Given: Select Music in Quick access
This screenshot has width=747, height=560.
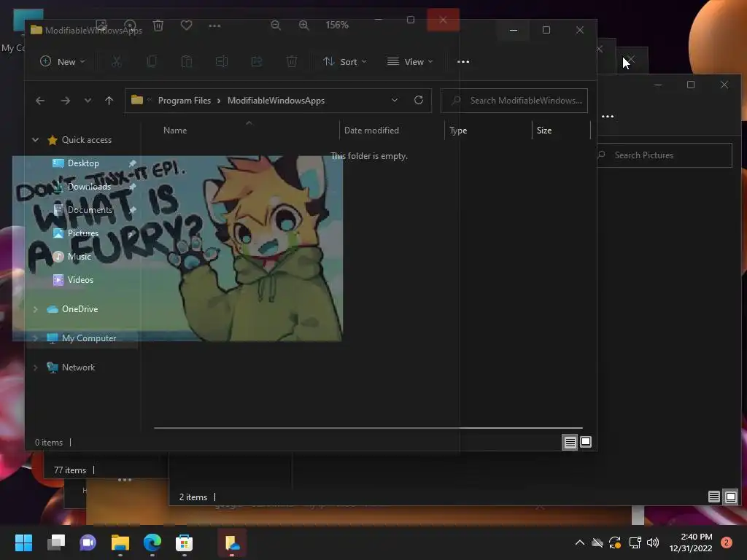Looking at the screenshot, I should point(79,257).
